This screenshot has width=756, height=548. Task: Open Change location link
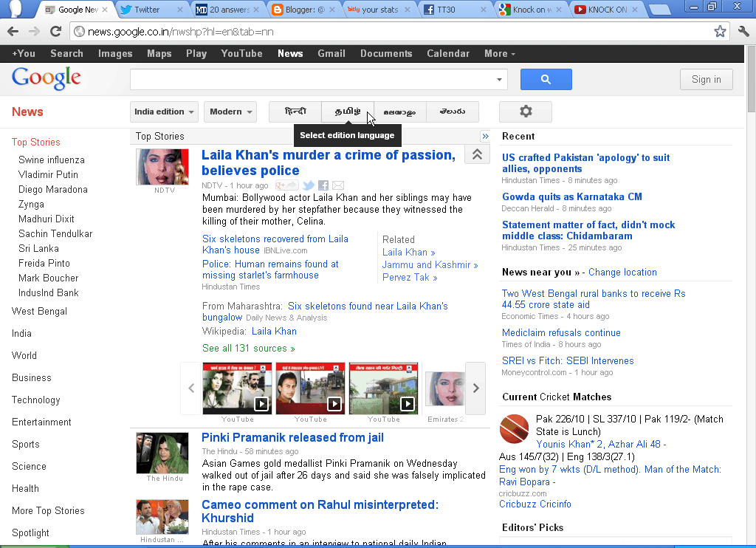[x=622, y=272]
